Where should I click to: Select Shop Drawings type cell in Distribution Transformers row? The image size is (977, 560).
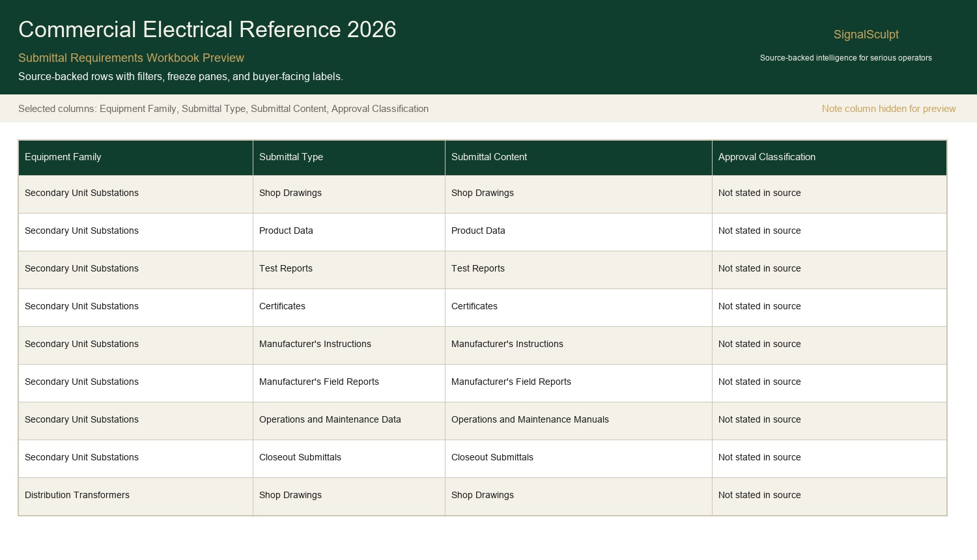click(x=349, y=496)
